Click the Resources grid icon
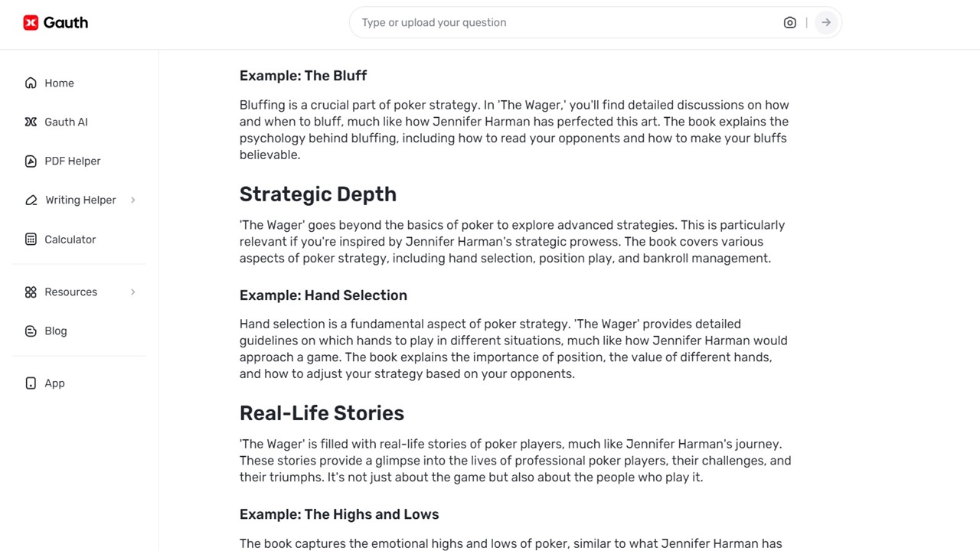 tap(31, 292)
